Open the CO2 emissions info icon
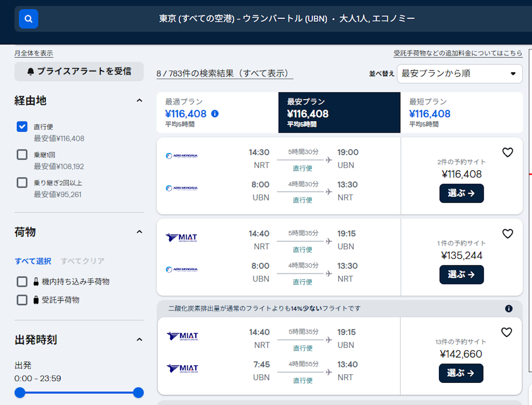 click(x=509, y=308)
